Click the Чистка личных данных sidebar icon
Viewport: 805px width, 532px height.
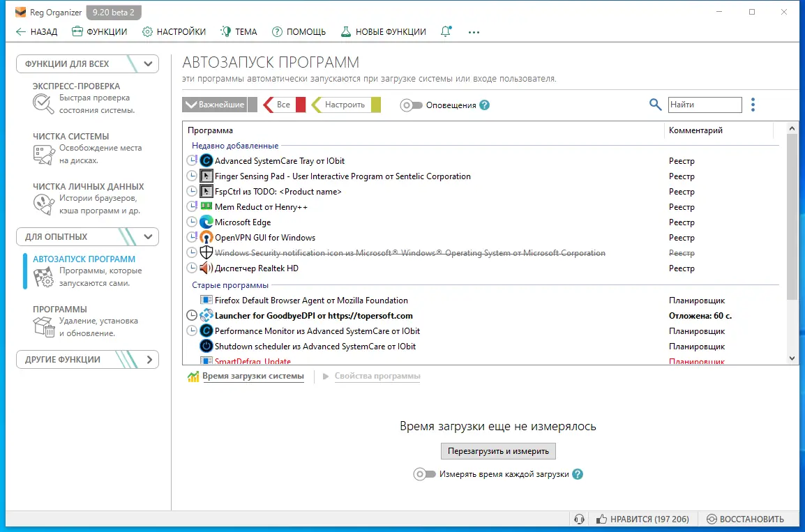click(x=43, y=205)
